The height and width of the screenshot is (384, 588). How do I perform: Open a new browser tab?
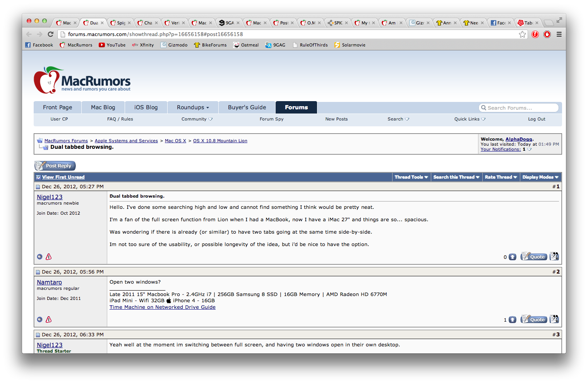point(549,23)
